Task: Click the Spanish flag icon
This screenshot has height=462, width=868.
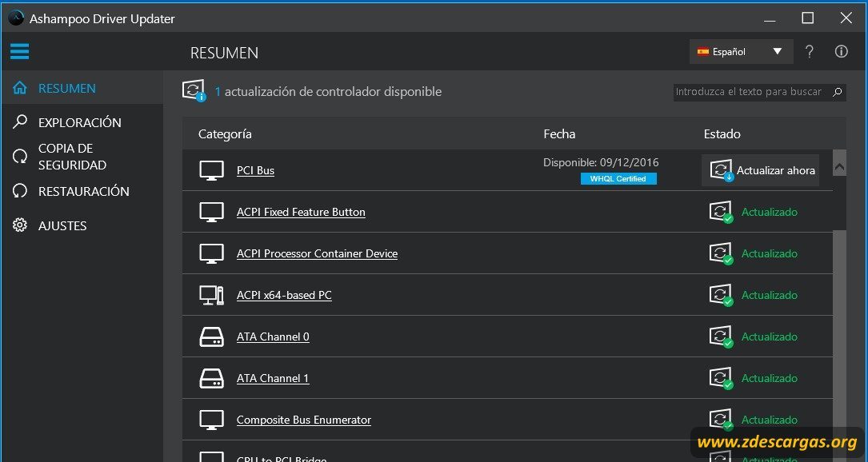Action: [x=703, y=51]
